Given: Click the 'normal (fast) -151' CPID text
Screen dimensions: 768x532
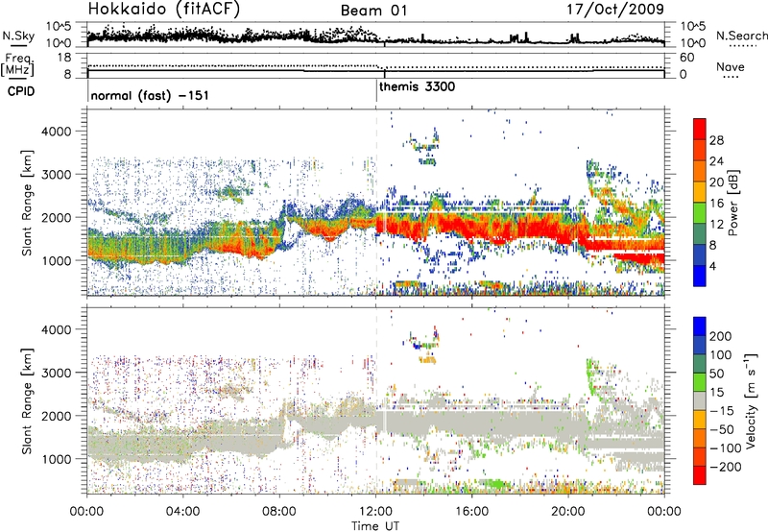Looking at the screenshot, I should pos(150,95).
